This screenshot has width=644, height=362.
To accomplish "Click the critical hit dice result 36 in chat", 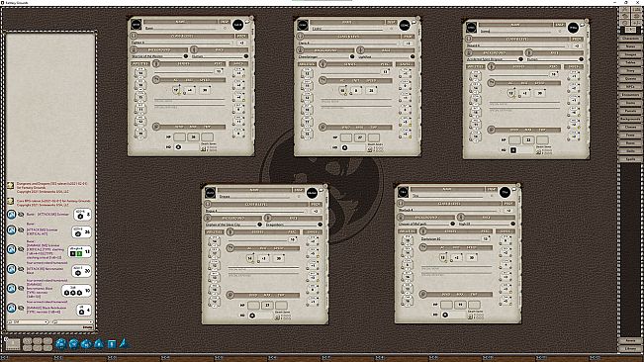I will click(81, 231).
